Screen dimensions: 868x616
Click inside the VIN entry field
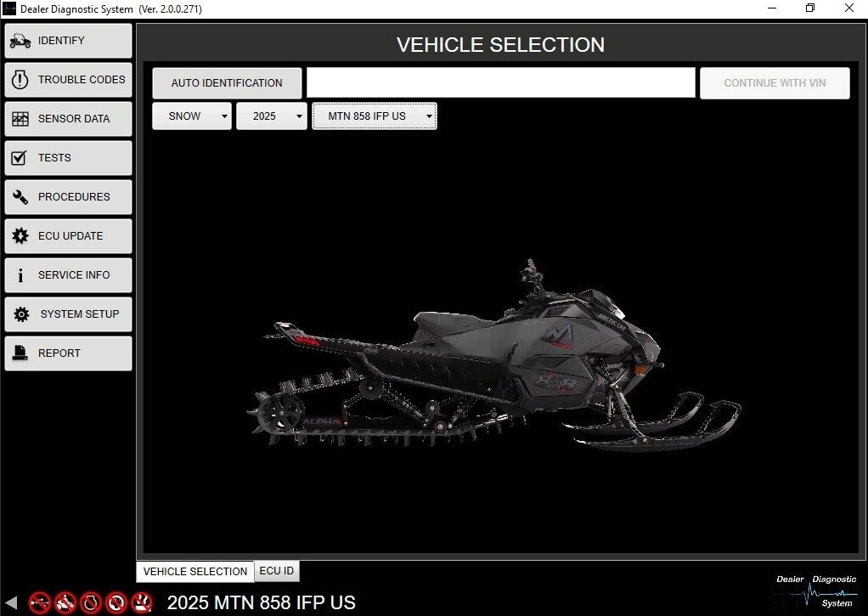[x=499, y=82]
